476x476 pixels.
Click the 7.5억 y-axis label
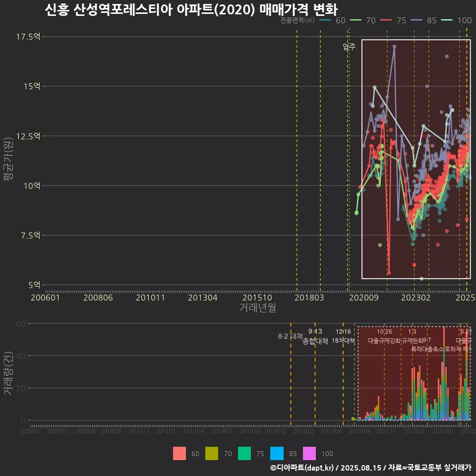[x=30, y=235]
